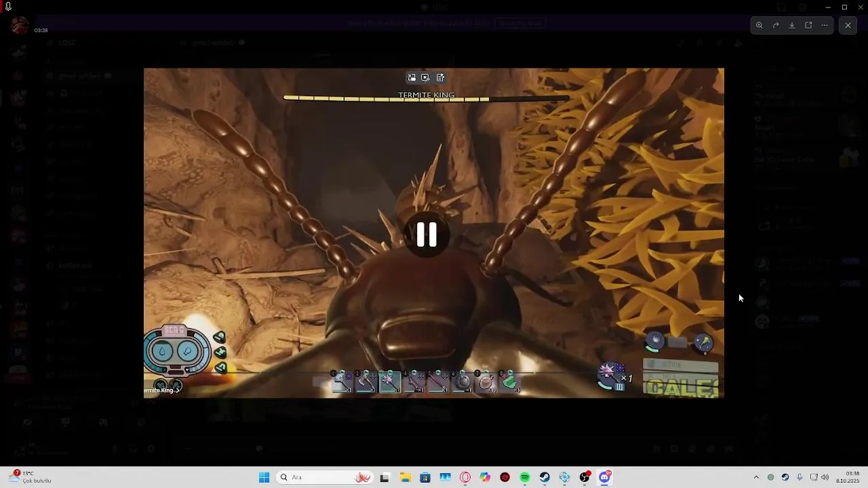Click the Termite King boss health bar

pyautogui.click(x=427, y=99)
